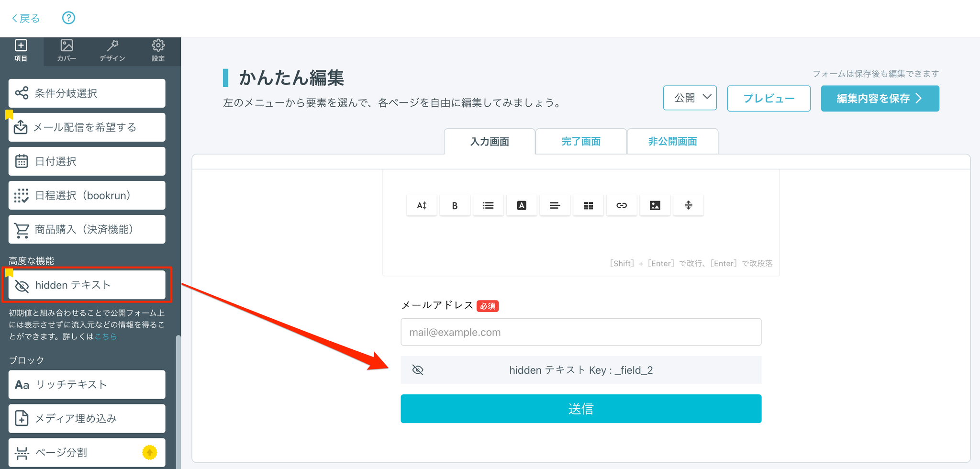Switch to the 完了画面 tab
The image size is (980, 469).
(581, 142)
